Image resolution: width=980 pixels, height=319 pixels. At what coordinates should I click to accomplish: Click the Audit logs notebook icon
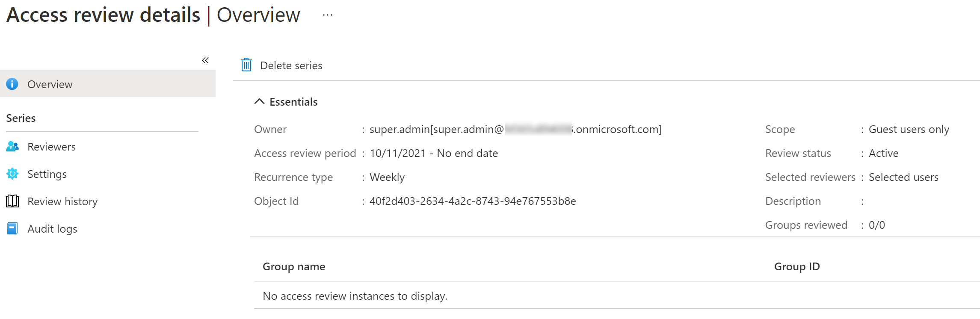(x=12, y=229)
